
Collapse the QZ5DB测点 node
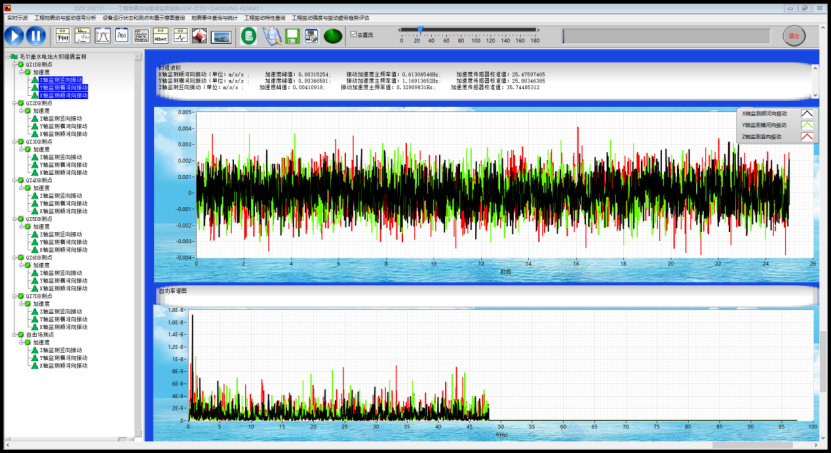14,219
